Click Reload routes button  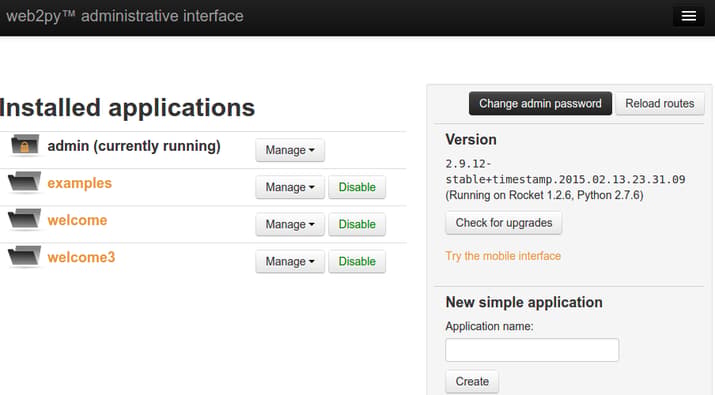click(x=660, y=104)
